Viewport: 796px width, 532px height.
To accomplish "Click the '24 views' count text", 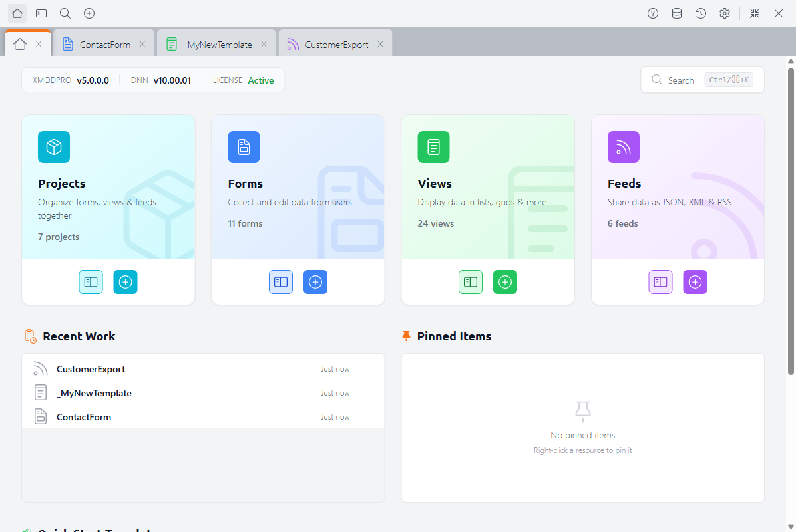I will click(435, 223).
